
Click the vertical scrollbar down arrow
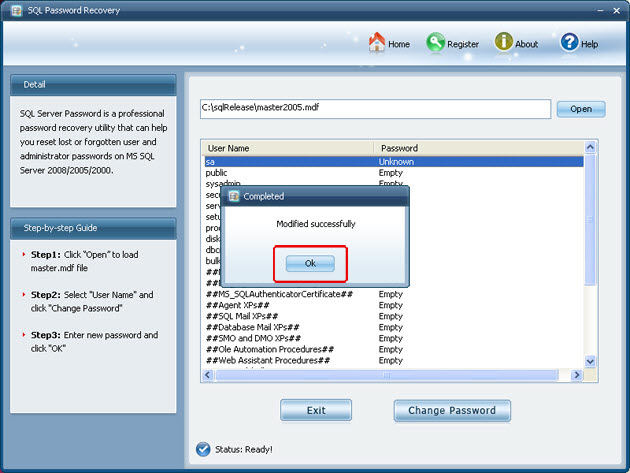[590, 361]
